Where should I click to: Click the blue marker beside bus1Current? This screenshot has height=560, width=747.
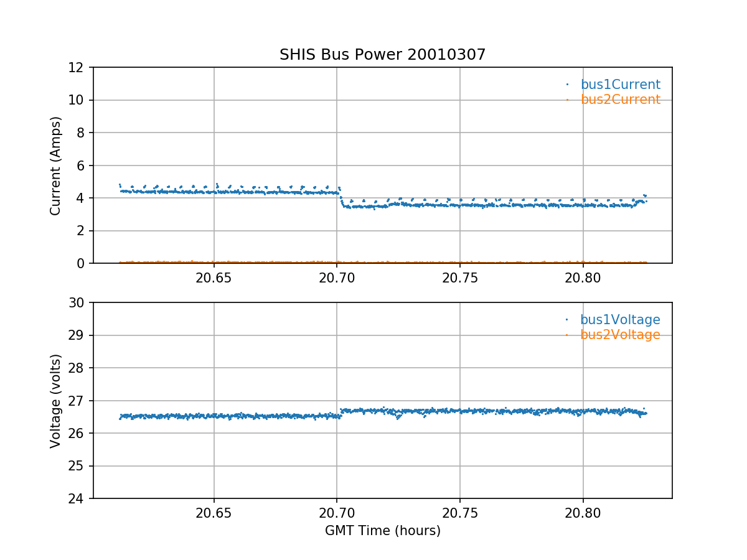pos(567,84)
